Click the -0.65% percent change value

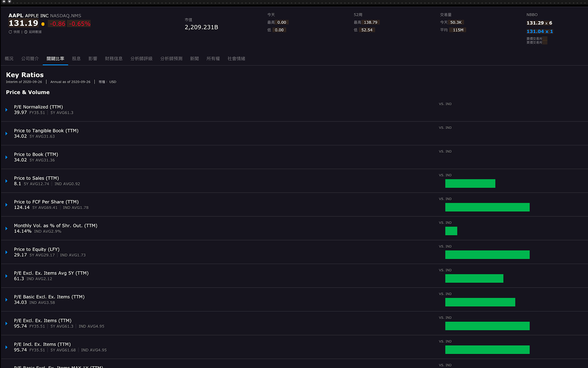tap(79, 24)
